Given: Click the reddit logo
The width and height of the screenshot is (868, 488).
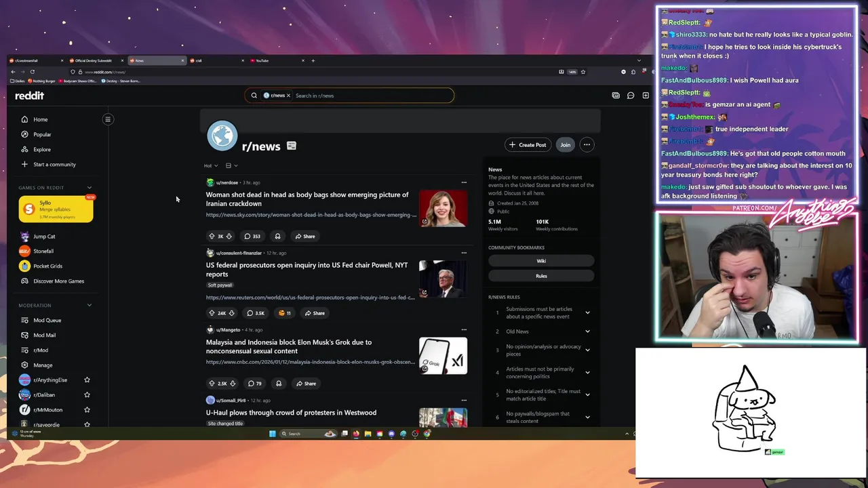Looking at the screenshot, I should click(29, 96).
